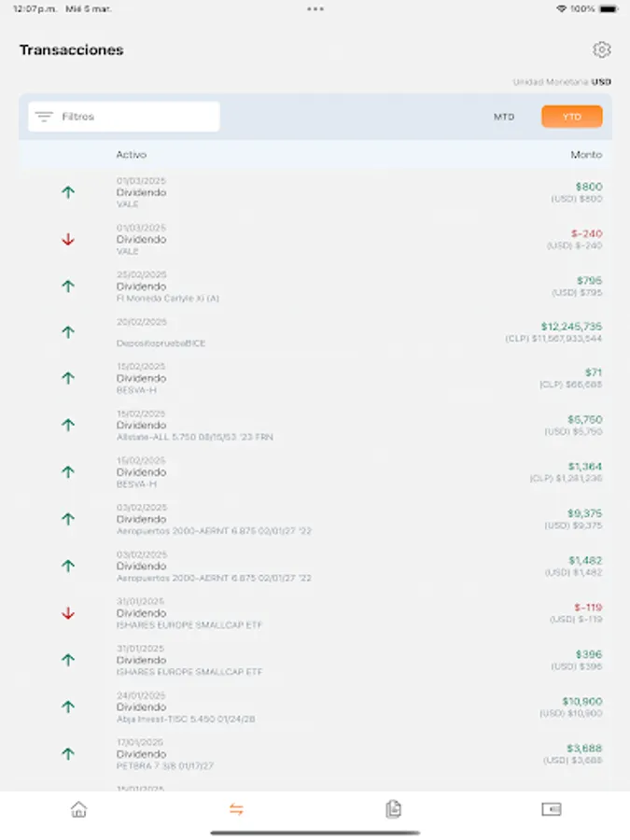The height and width of the screenshot is (840, 630).
Task: Open the Home tab icon
Action: pyautogui.click(x=79, y=810)
